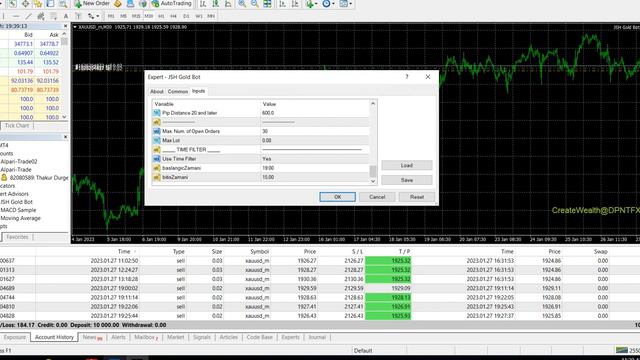This screenshot has width=640, height=360.
Task: Zoom out on the chart
Action: coord(255,4)
